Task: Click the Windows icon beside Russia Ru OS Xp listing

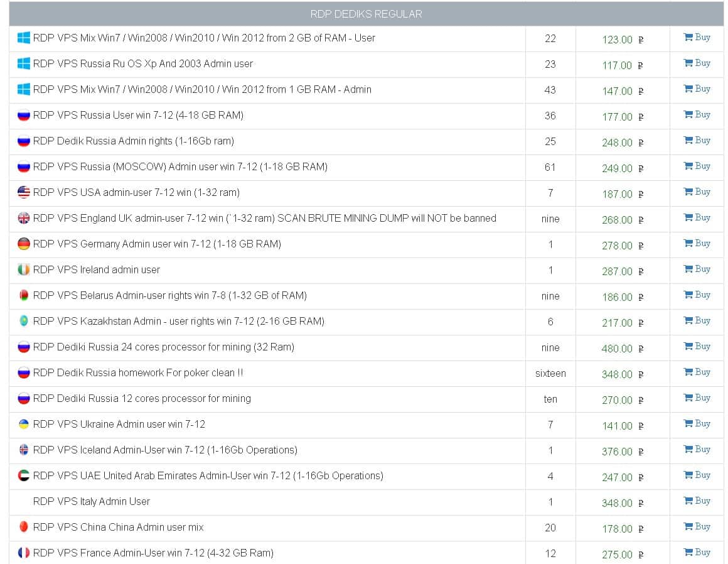Action: (24, 63)
